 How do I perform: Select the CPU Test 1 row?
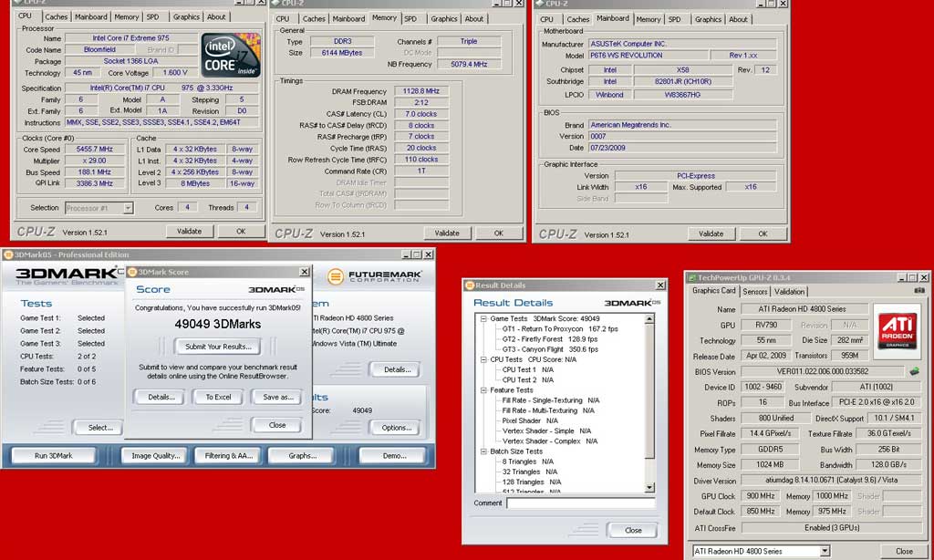point(528,370)
